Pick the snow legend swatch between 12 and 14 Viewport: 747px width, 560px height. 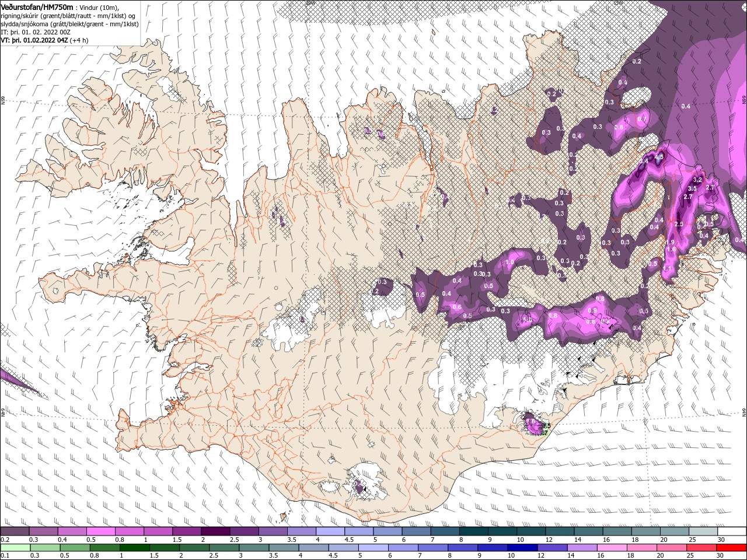click(x=560, y=531)
